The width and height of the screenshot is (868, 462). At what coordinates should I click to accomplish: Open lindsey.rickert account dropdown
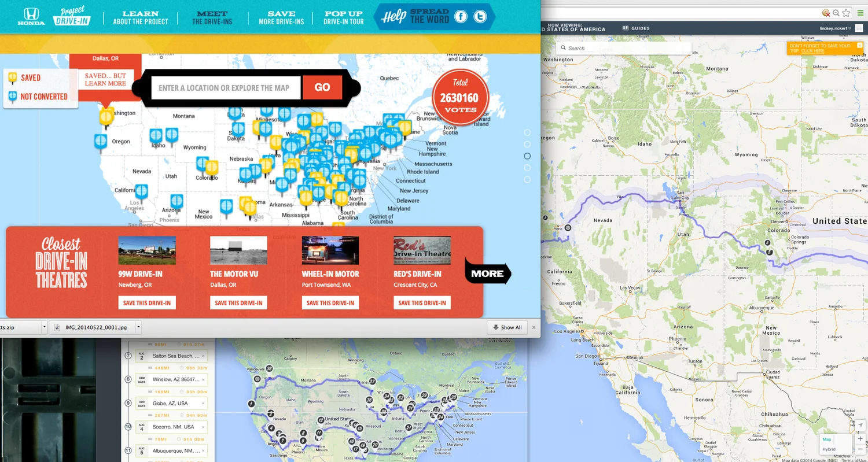tap(836, 28)
